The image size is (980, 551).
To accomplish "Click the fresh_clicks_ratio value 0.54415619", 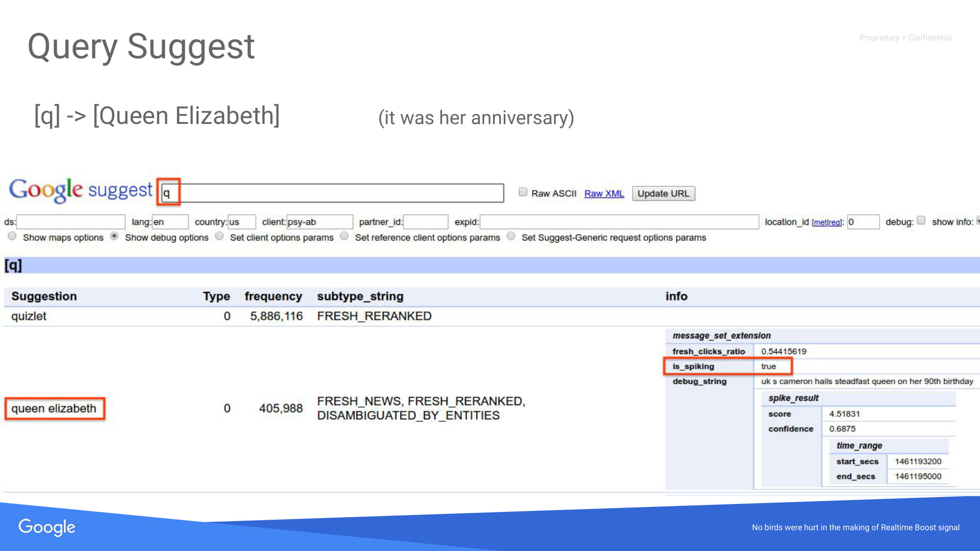I will click(x=784, y=352).
